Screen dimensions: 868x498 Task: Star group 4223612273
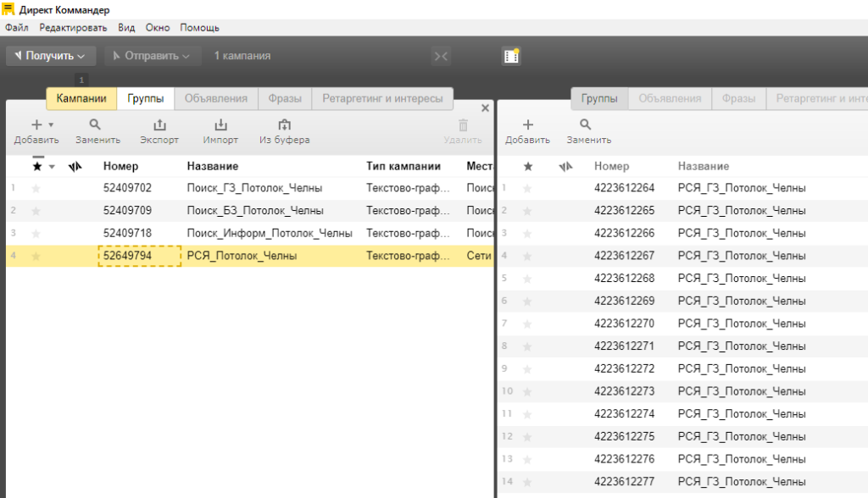527,392
